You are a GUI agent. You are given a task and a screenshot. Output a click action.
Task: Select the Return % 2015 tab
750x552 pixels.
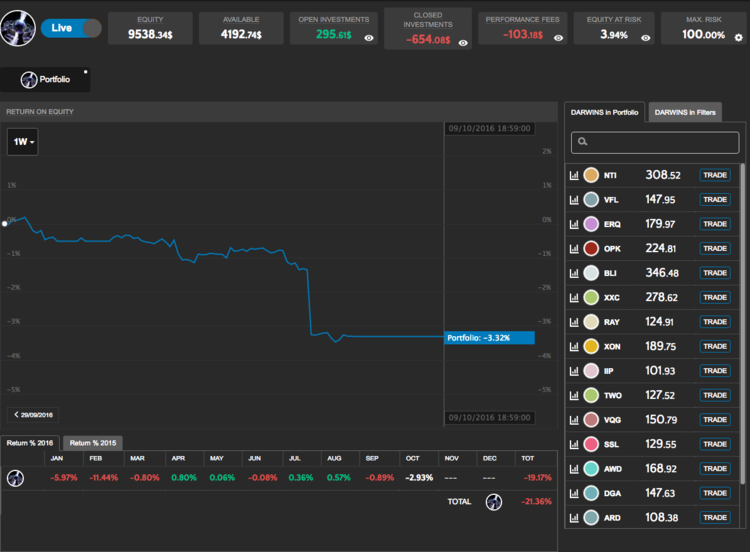tap(92, 442)
